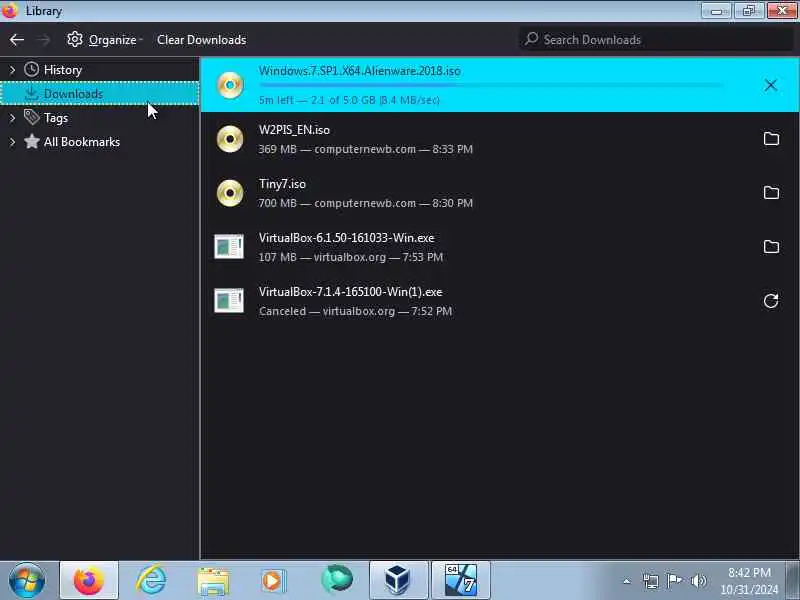Open VirtualBox from the taskbar

[398, 581]
